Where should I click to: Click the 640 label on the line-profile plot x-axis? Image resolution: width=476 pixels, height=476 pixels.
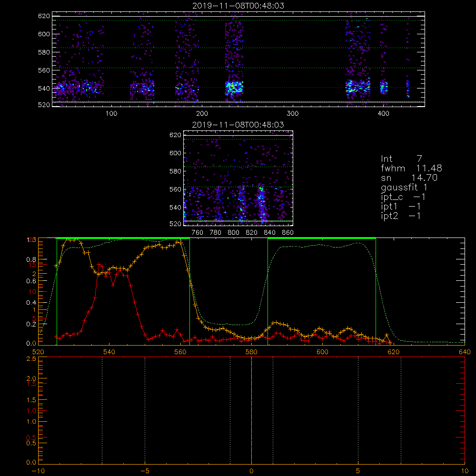coord(465,352)
